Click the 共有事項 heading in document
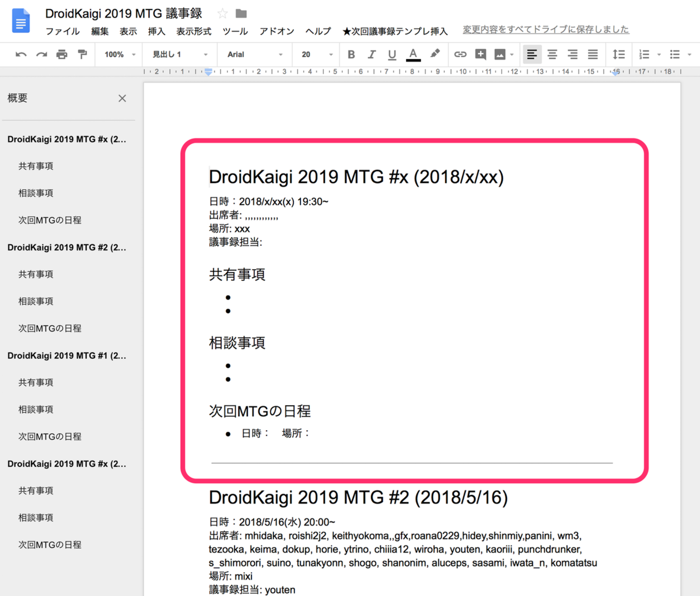Viewport: 700px width, 596px height. [x=237, y=274]
